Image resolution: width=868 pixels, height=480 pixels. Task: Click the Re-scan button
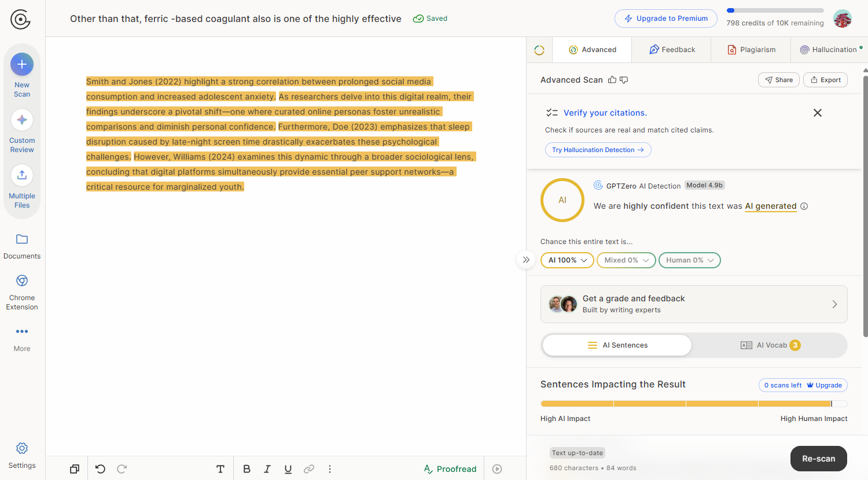[x=818, y=459]
